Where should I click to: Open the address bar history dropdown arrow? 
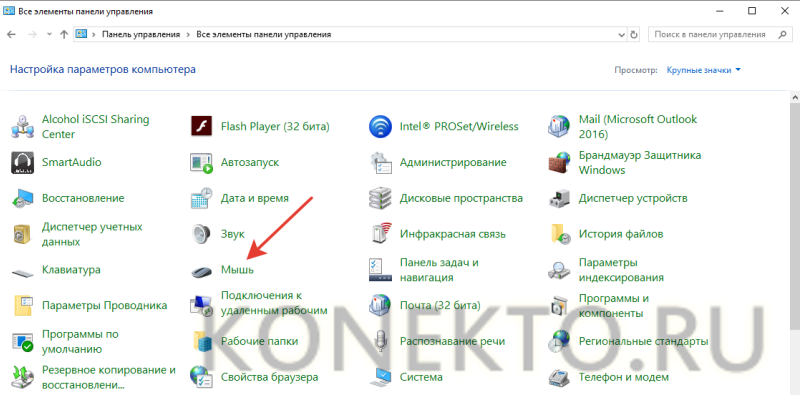tap(621, 35)
